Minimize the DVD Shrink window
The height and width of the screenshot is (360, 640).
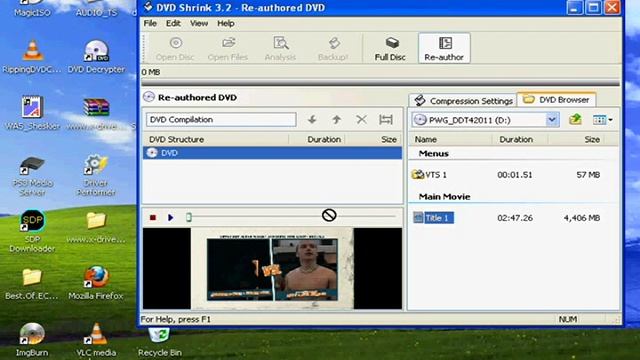[x=574, y=7]
